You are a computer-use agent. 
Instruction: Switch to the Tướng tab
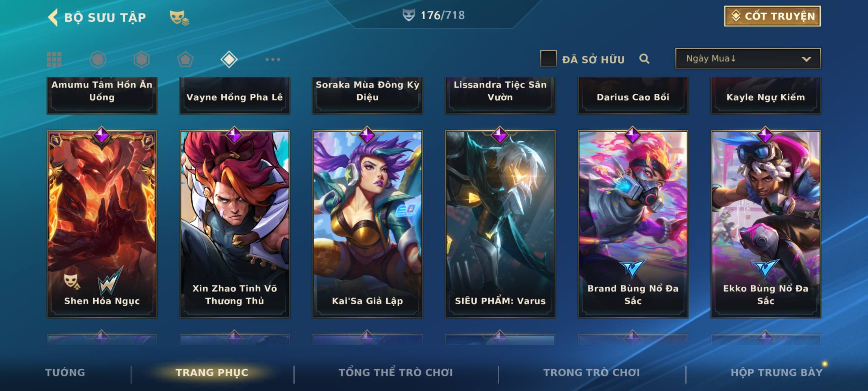click(65, 373)
